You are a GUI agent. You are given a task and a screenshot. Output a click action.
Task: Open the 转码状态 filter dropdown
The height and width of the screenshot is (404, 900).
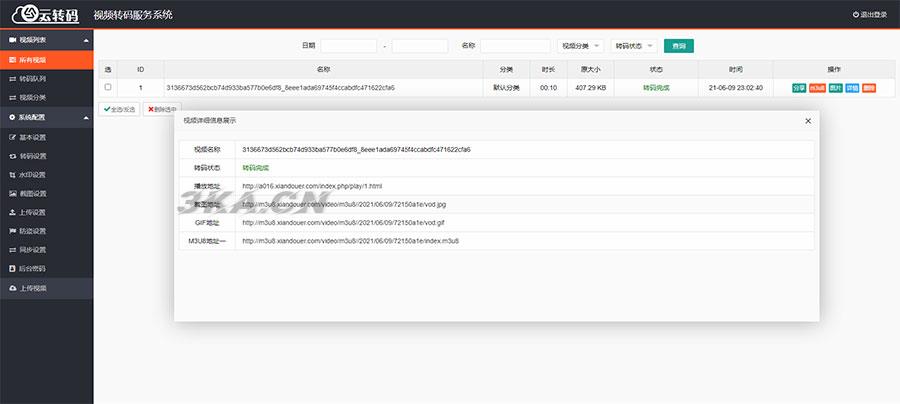(x=634, y=46)
